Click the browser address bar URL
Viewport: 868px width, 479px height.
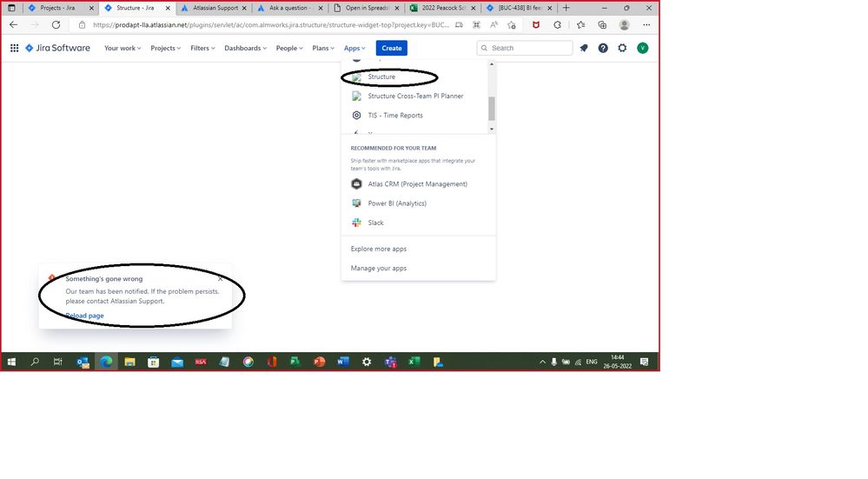[x=271, y=25]
